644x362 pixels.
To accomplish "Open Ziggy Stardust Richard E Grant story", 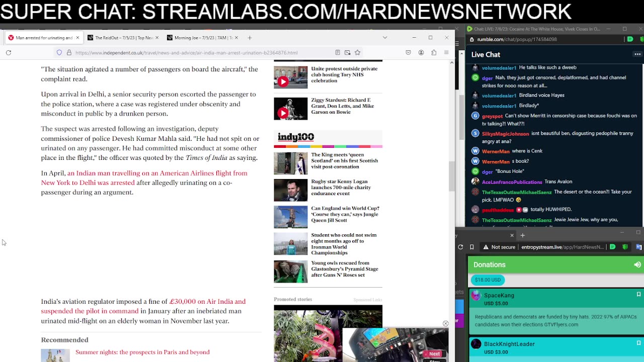I will [343, 106].
